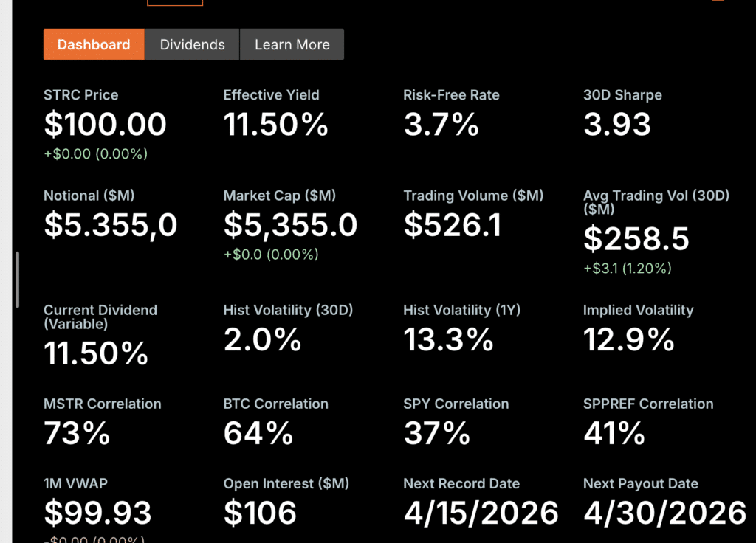Click the Next Record Date 4/15/2026
The image size is (756, 543).
(x=481, y=513)
